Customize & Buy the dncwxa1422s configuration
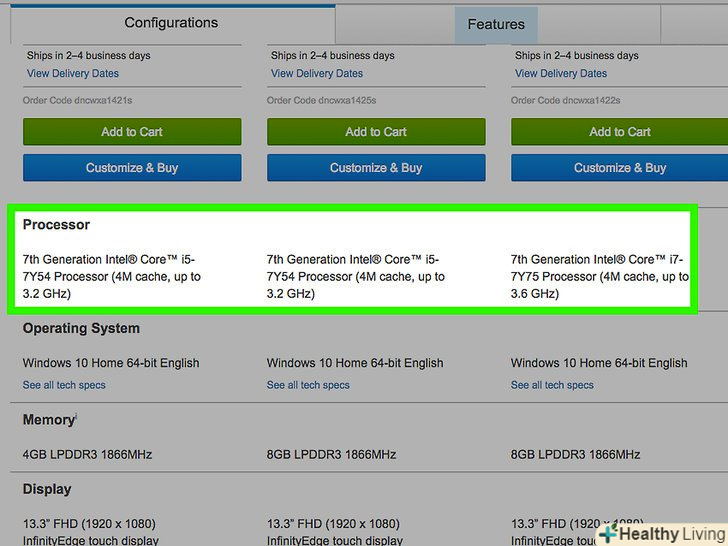The width and height of the screenshot is (728, 546). (620, 168)
